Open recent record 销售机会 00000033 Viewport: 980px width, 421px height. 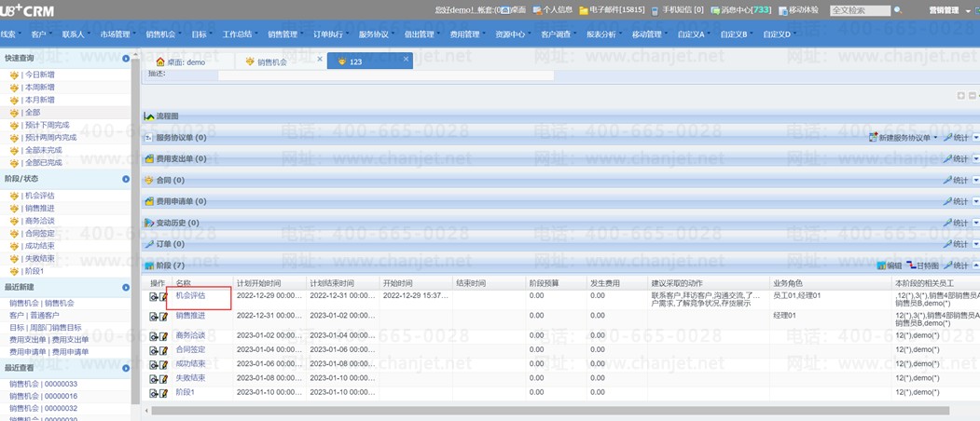click(x=43, y=384)
